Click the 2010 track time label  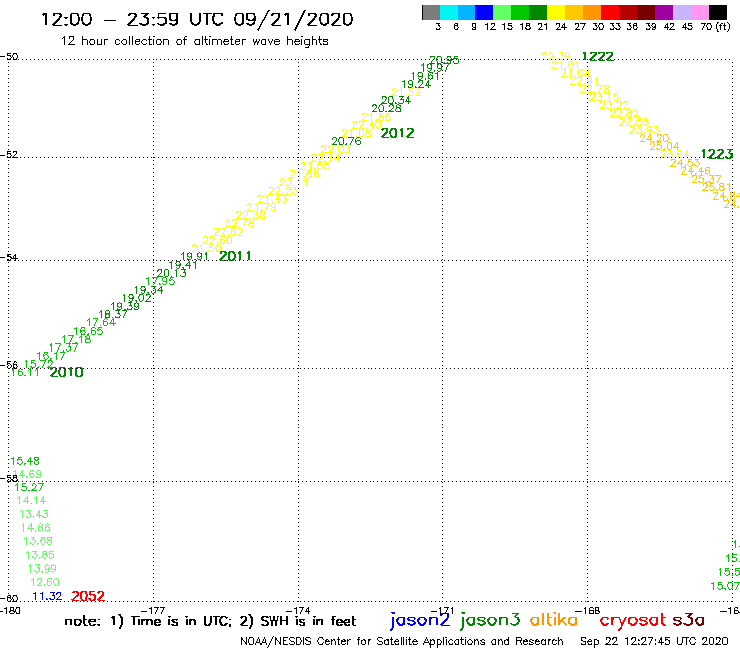tap(67, 372)
